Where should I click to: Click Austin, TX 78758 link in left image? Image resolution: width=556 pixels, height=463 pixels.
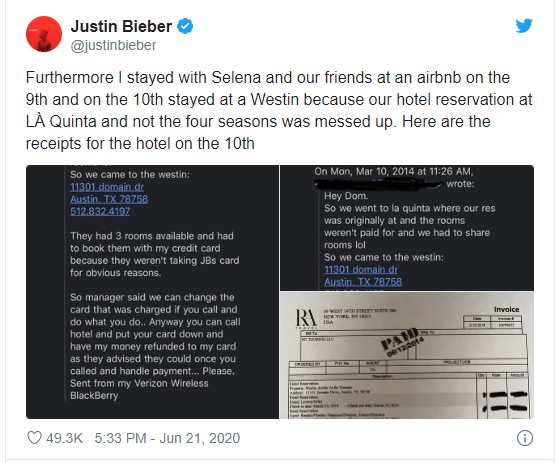(109, 199)
